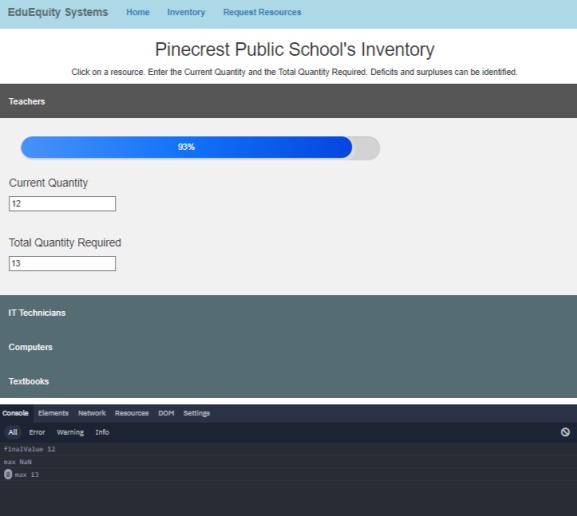
Task: Switch to the Console devtools tab
Action: tap(15, 413)
